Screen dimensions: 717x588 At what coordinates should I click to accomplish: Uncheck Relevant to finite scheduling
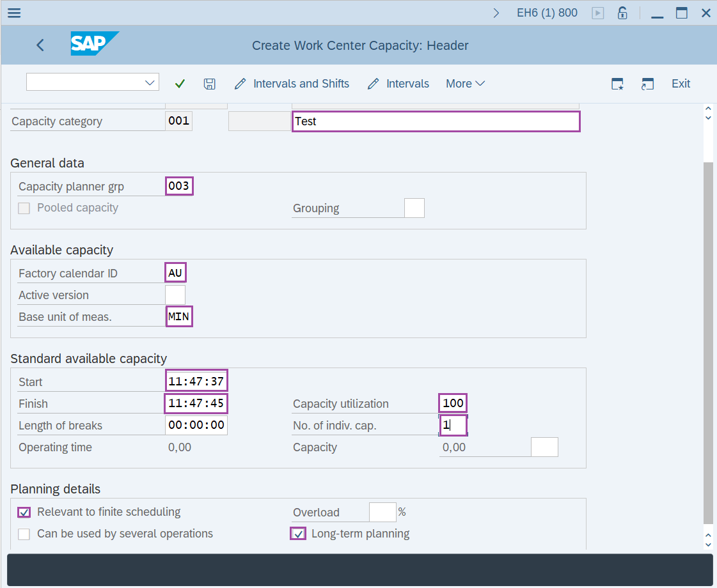click(x=24, y=512)
